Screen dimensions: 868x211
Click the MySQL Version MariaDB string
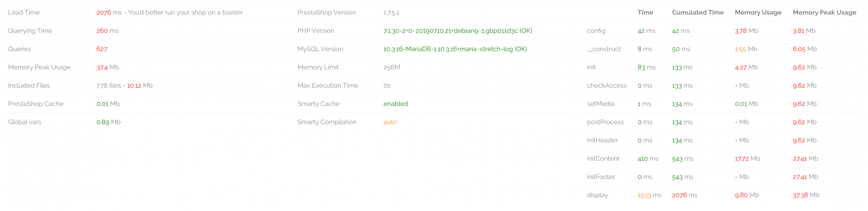455,49
